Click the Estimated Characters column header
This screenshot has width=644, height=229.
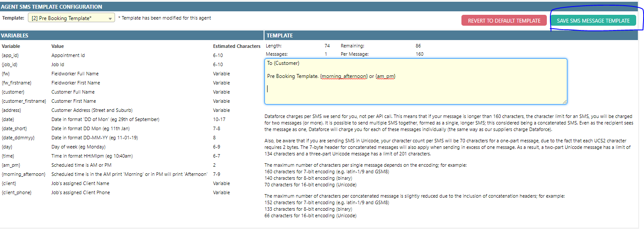click(236, 46)
